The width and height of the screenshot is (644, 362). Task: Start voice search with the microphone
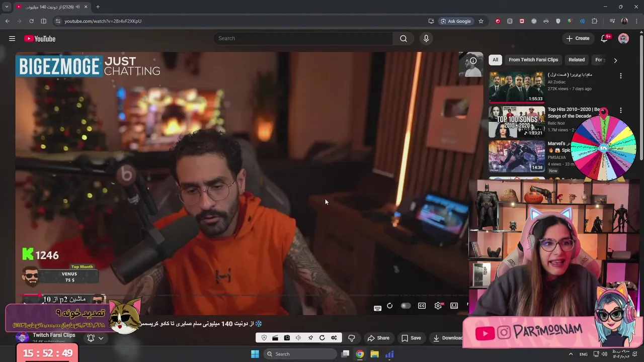pos(426,38)
